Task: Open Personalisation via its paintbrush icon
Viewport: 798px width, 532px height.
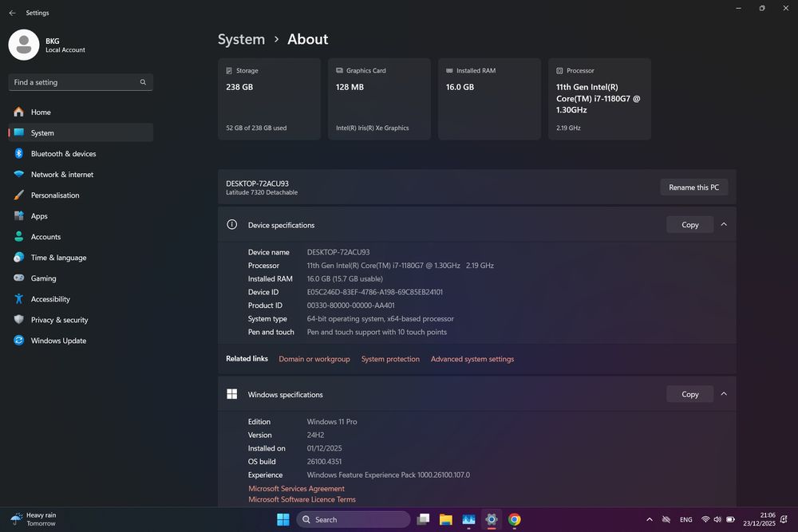Action: click(19, 195)
